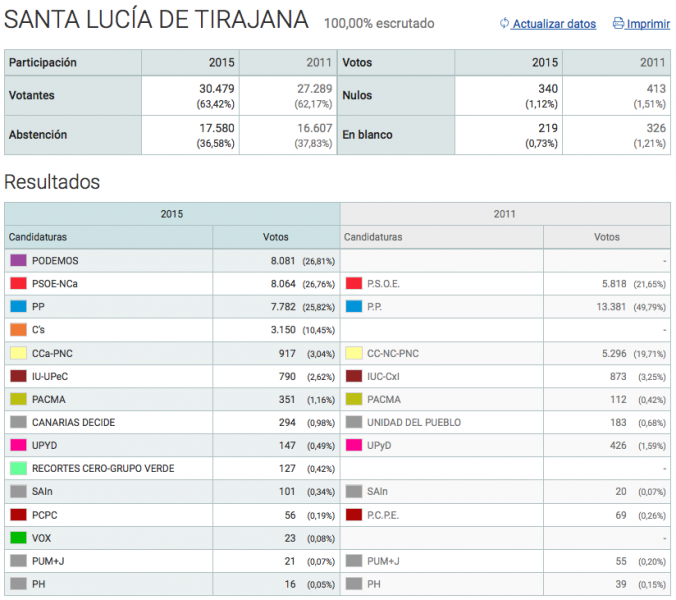Click the gray PUM+J 2015 swatch
This screenshot has height=600, width=676.
pyautogui.click(x=19, y=561)
